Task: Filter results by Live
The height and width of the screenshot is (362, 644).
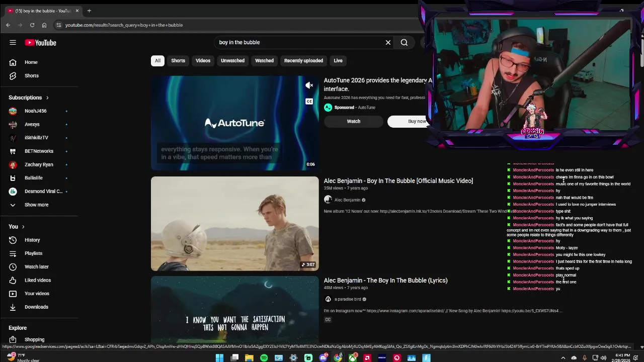Action: [x=338, y=61]
